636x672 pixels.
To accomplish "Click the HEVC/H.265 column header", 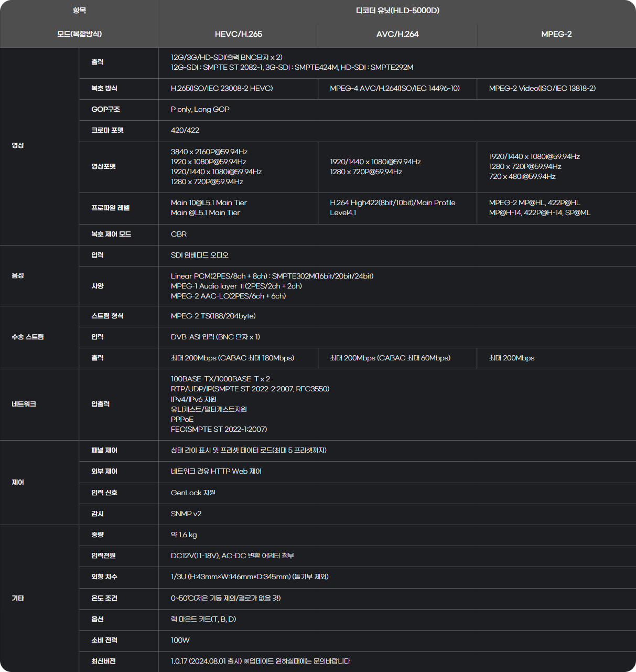I will pos(238,34).
